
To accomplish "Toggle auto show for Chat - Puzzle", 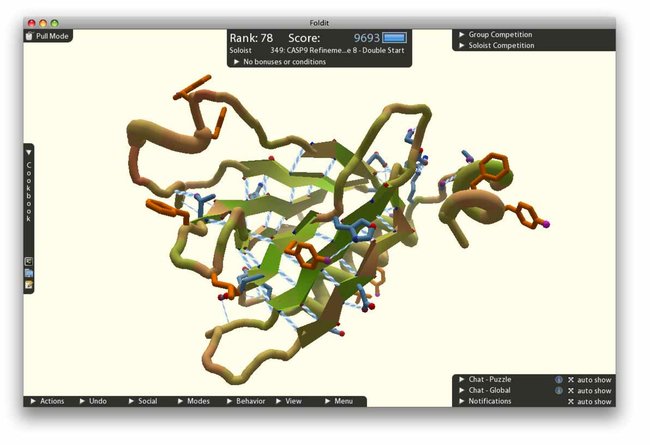I will pyautogui.click(x=571, y=380).
